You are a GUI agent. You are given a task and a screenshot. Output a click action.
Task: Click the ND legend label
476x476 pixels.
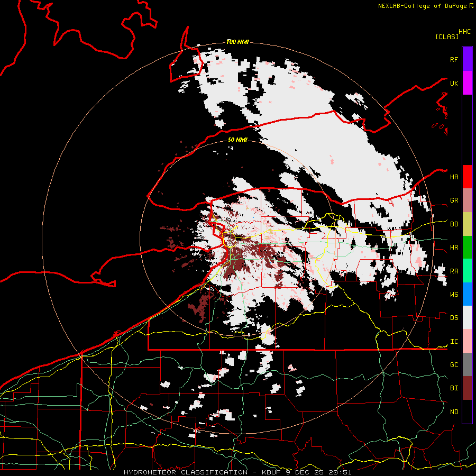(x=454, y=412)
